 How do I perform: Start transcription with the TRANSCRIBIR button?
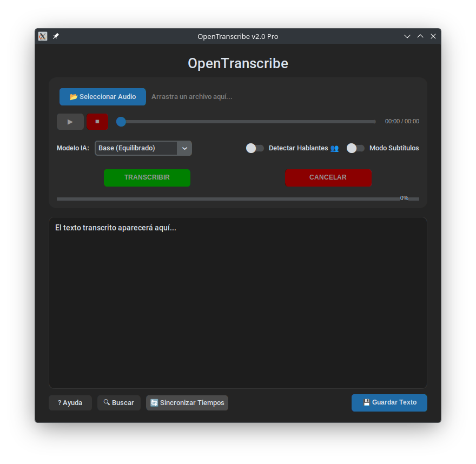click(x=147, y=177)
